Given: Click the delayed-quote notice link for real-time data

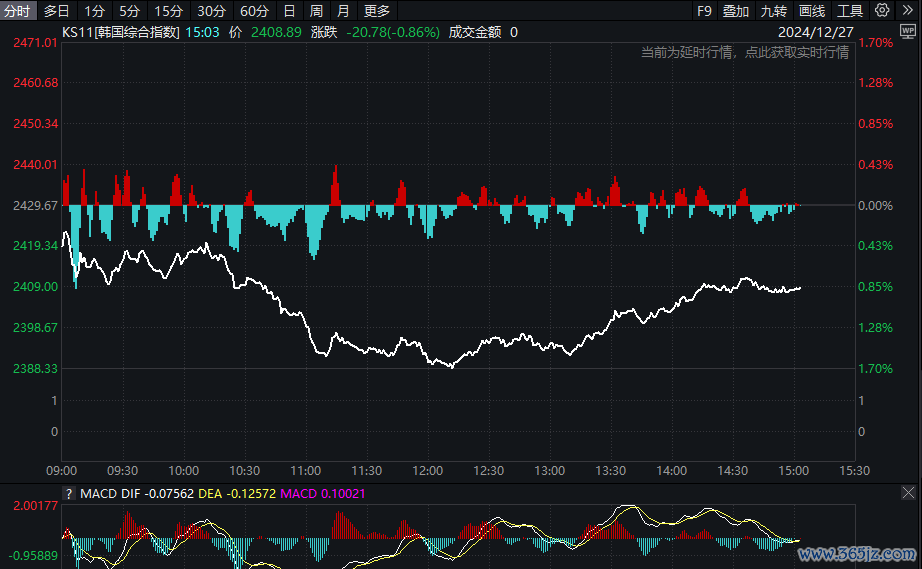Looking at the screenshot, I should pyautogui.click(x=744, y=52).
